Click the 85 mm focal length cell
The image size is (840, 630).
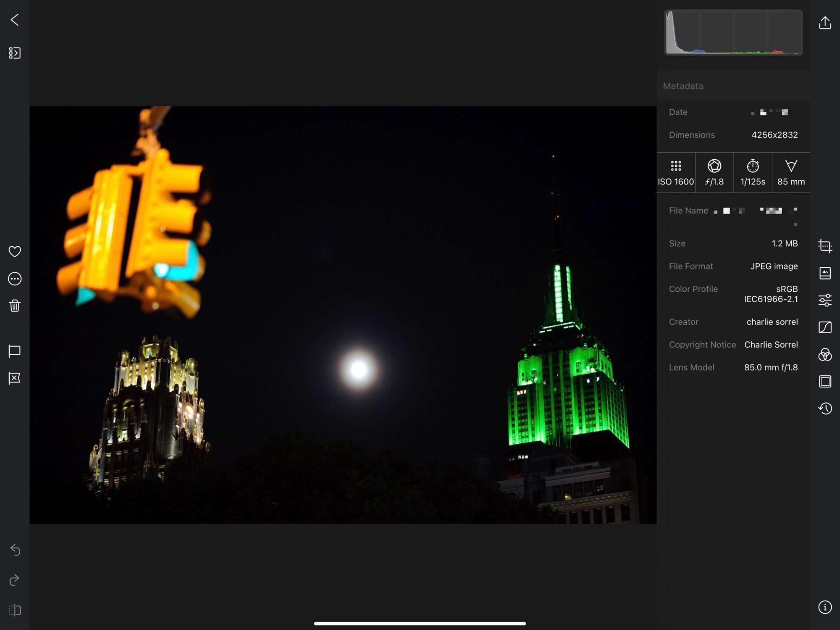(791, 173)
